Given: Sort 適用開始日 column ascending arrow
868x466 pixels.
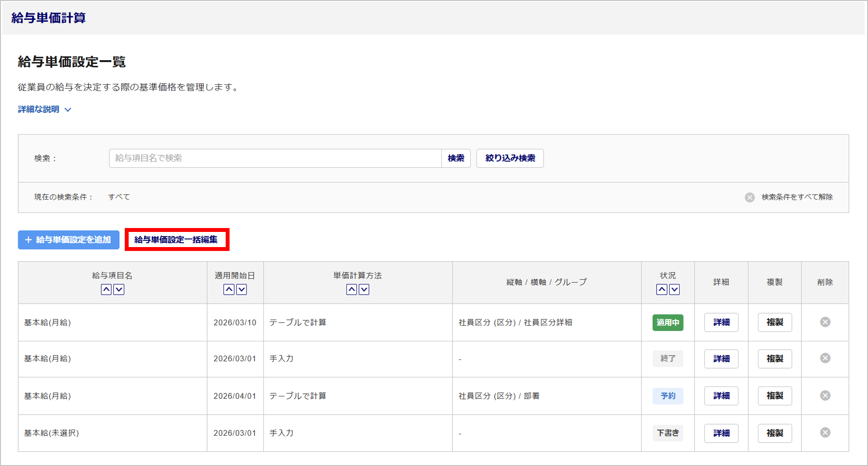Looking at the screenshot, I should pos(229,289).
